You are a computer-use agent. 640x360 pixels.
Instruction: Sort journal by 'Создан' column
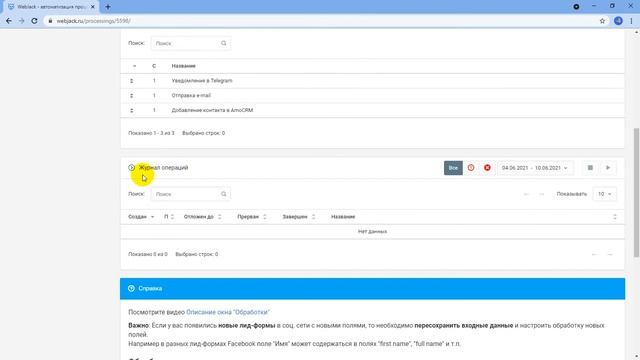point(141,217)
